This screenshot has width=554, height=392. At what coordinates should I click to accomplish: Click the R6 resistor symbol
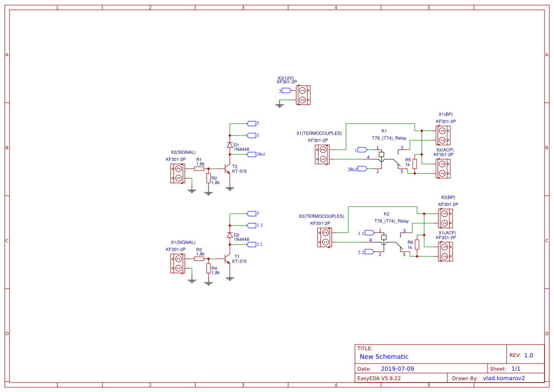point(417,245)
